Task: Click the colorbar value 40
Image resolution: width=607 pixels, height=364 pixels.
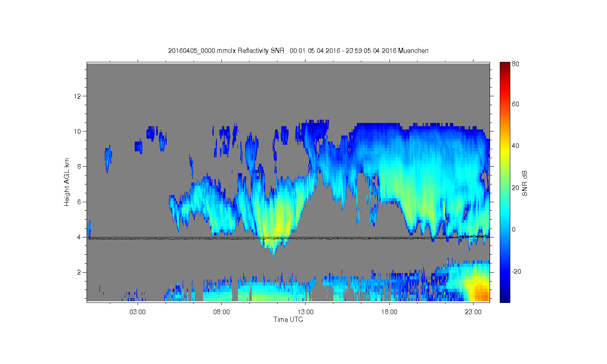Action: point(516,146)
